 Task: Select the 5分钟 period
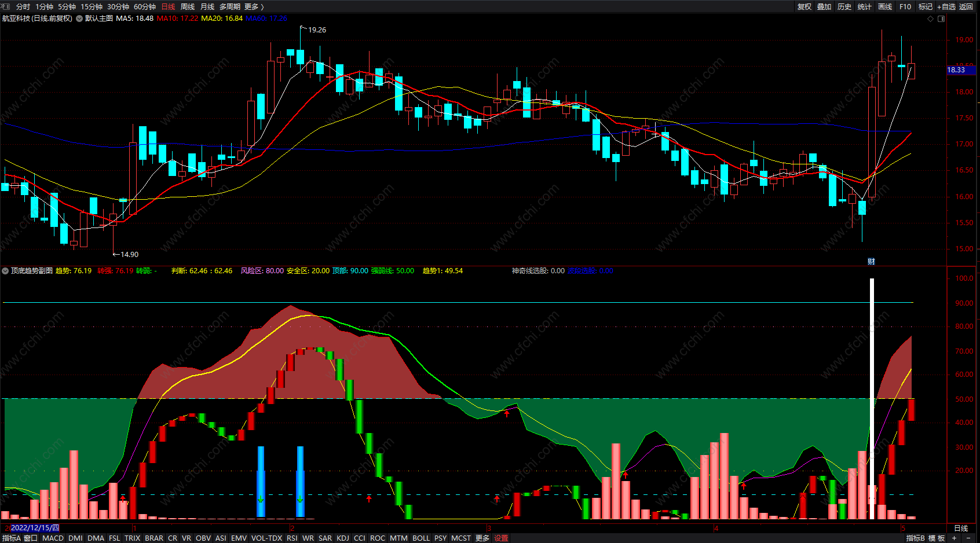click(x=67, y=7)
